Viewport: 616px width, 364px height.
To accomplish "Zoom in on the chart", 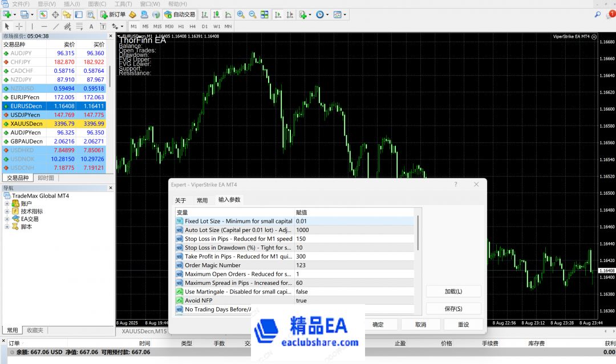I will [x=241, y=14].
